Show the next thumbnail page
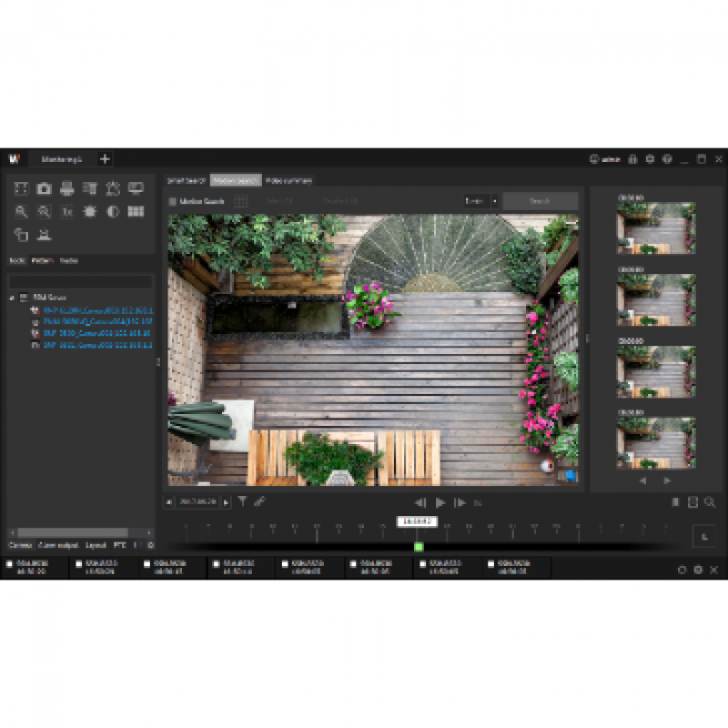 667,480
